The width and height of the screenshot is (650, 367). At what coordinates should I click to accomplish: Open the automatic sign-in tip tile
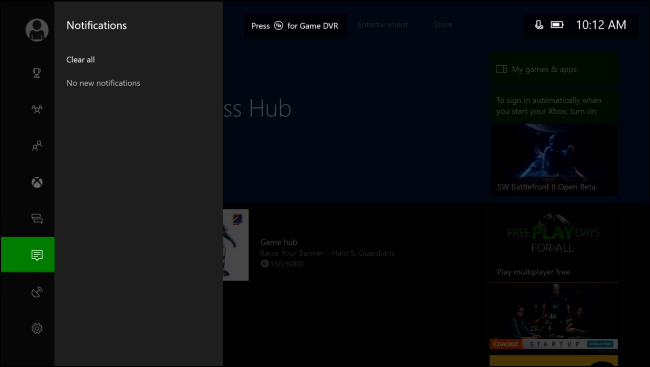tap(554, 106)
